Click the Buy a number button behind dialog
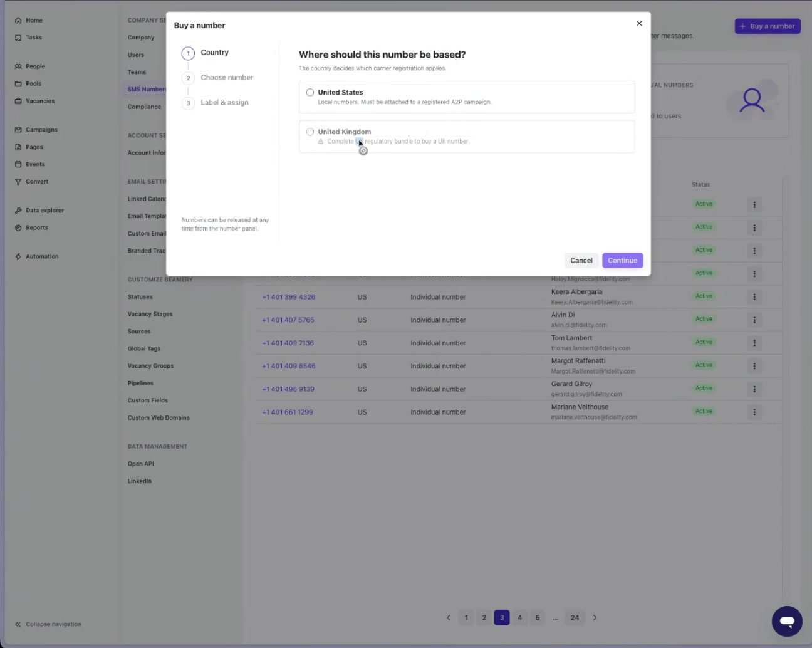The height and width of the screenshot is (648, 812). tap(768, 26)
